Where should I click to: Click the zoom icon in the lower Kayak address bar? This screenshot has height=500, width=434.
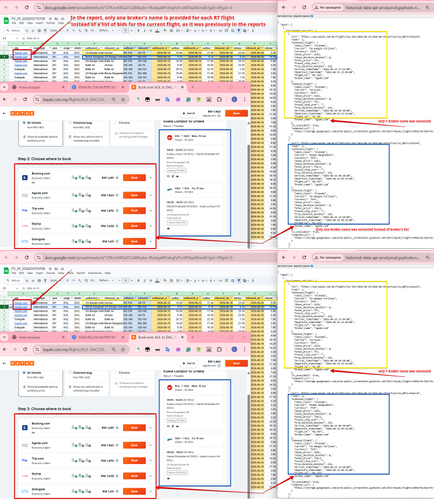point(114,349)
